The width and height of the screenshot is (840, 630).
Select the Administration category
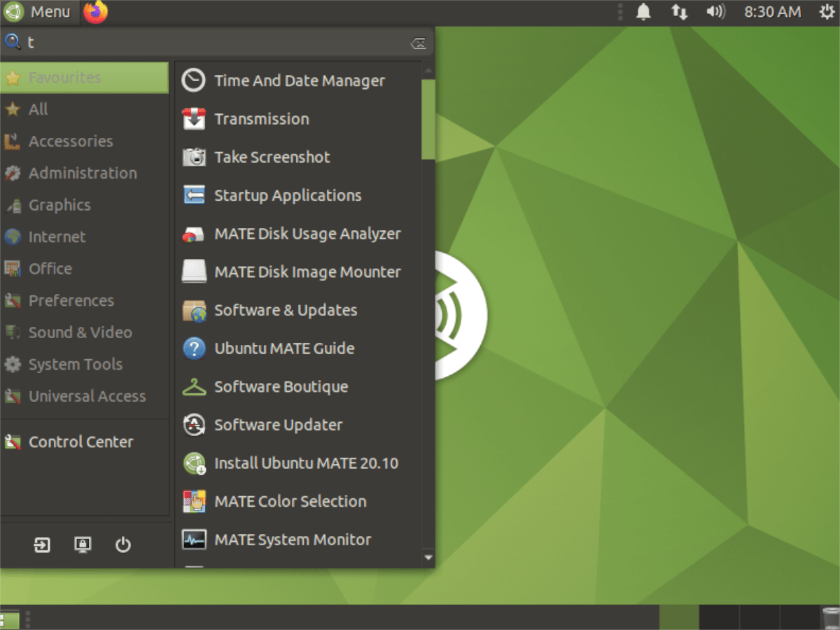click(83, 173)
